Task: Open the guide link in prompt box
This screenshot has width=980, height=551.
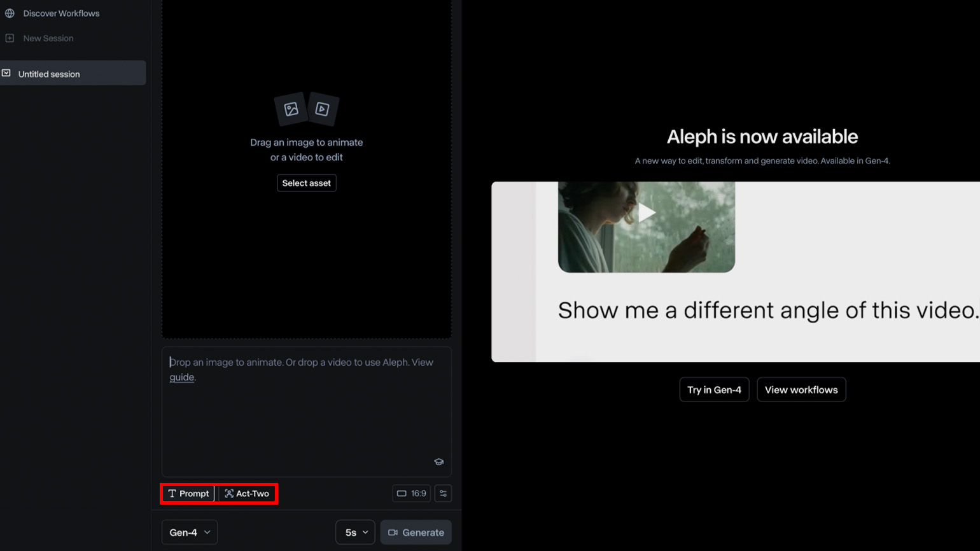Action: pos(181,377)
